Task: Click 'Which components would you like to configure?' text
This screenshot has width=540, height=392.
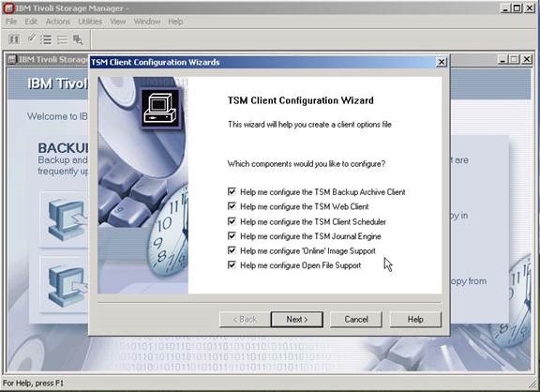Action: tap(307, 163)
